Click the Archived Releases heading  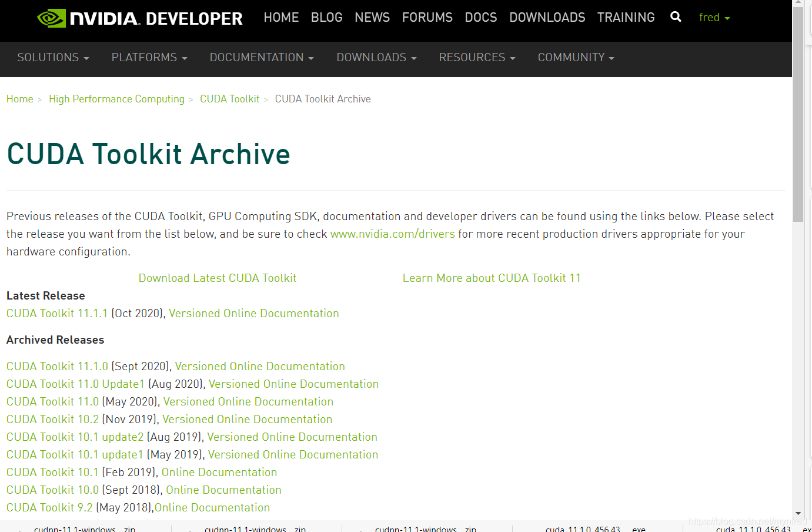[55, 340]
